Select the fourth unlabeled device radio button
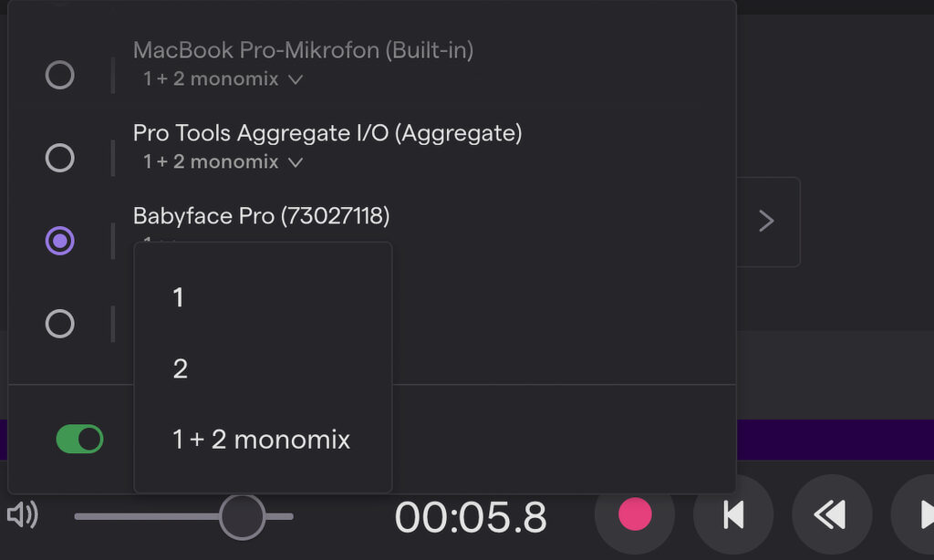This screenshot has height=560, width=934. click(x=59, y=324)
